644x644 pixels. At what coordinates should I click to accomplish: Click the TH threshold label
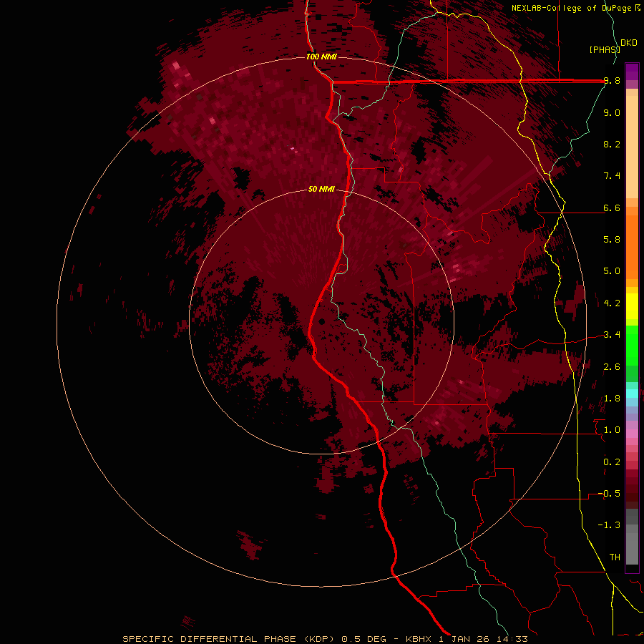coord(615,557)
